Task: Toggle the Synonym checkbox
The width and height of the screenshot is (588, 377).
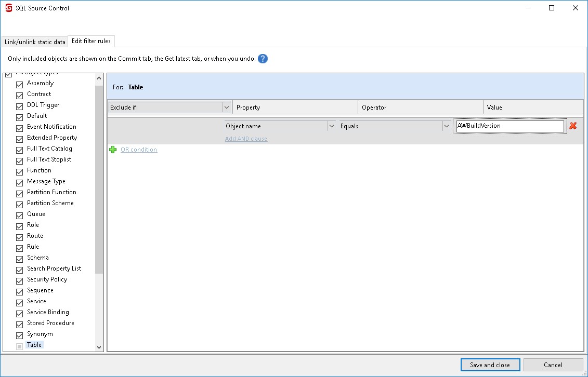Action: pos(20,335)
